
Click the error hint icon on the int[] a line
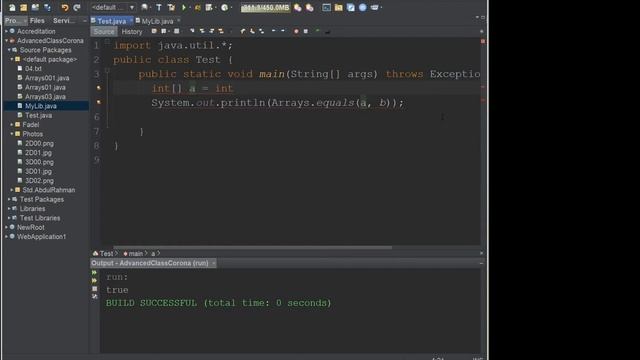(98, 88)
